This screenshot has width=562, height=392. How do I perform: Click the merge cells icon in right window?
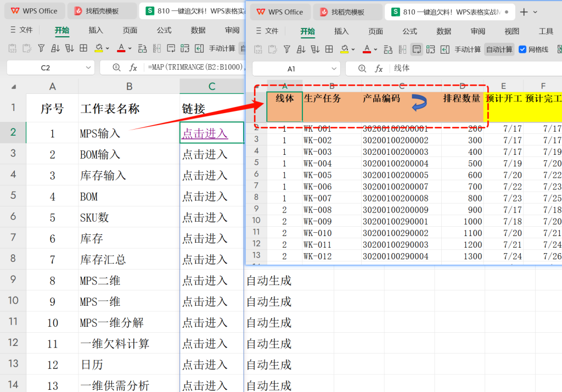[x=430, y=49]
